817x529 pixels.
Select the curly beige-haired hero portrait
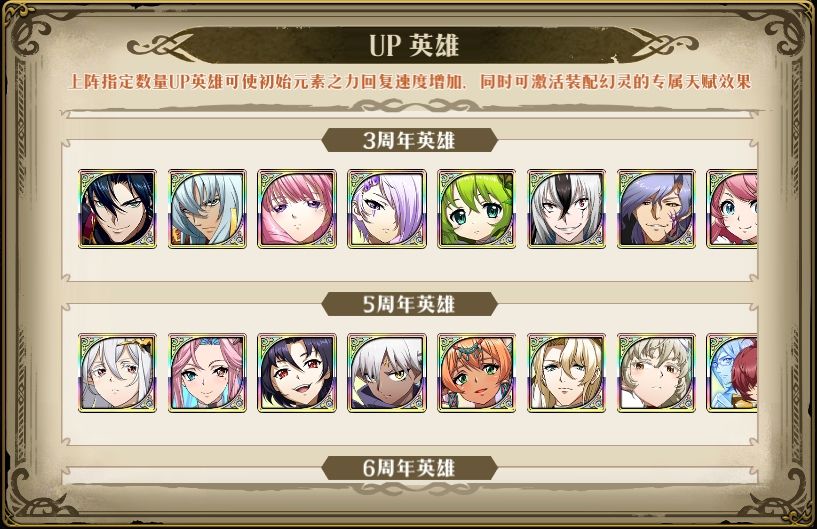(657, 373)
